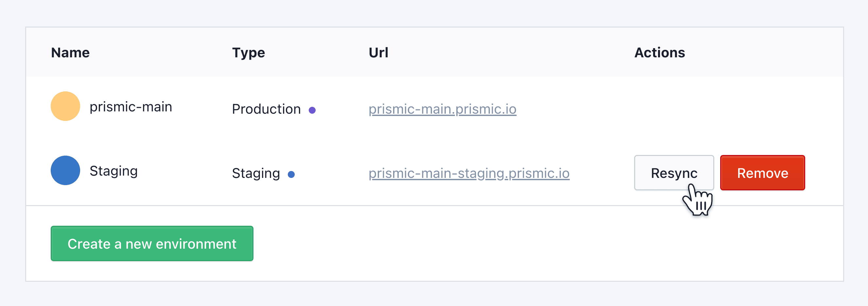Click the blue Staging environment avatar
Screen dimensions: 868x306
[65, 170]
